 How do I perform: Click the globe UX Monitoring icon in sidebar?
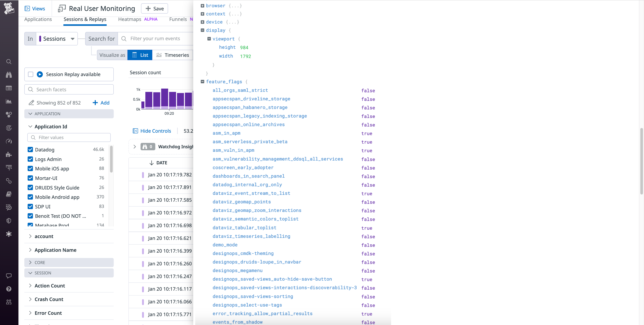tap(9, 234)
